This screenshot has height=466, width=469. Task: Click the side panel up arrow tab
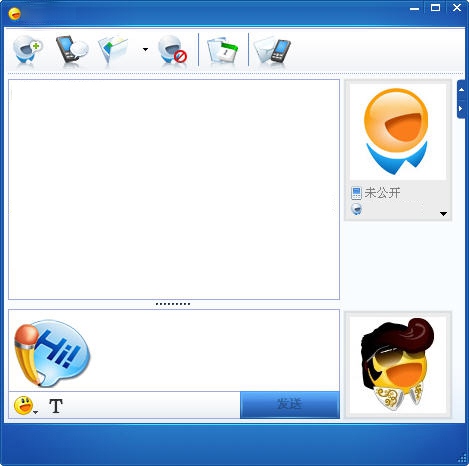coord(461,90)
